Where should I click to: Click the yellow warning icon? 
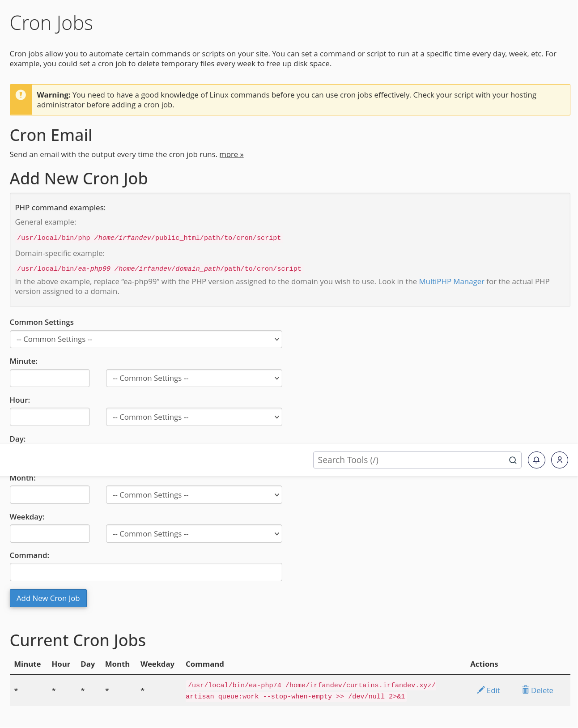click(21, 95)
